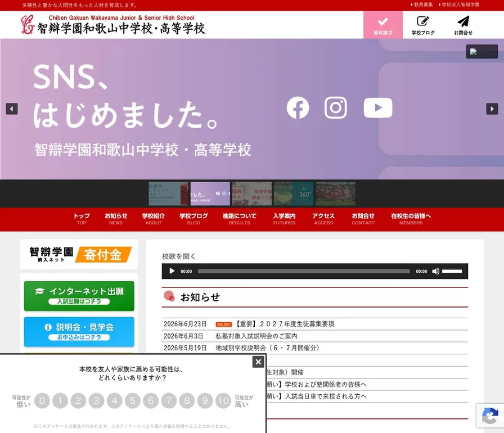Play the school song audio

[x=172, y=271]
